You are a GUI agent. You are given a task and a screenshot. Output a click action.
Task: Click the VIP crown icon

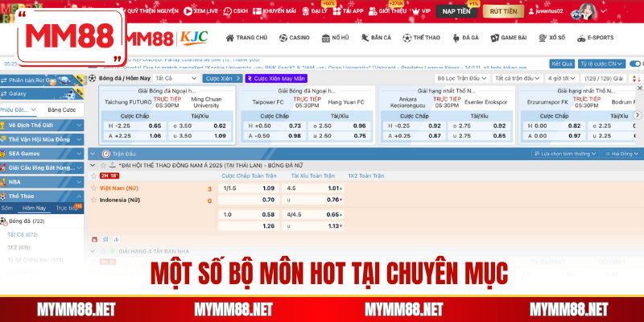tap(415, 10)
